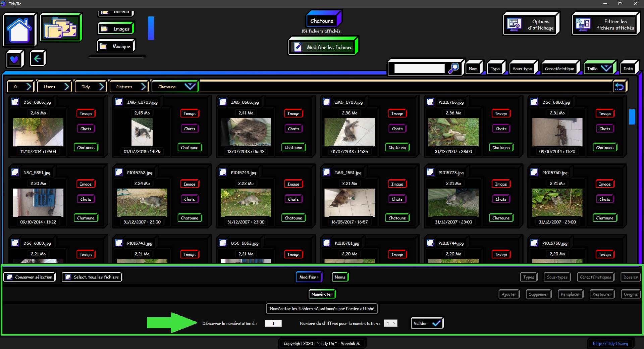Open the http://TidyTic.org link
The height and width of the screenshot is (349, 644).
coord(610,343)
